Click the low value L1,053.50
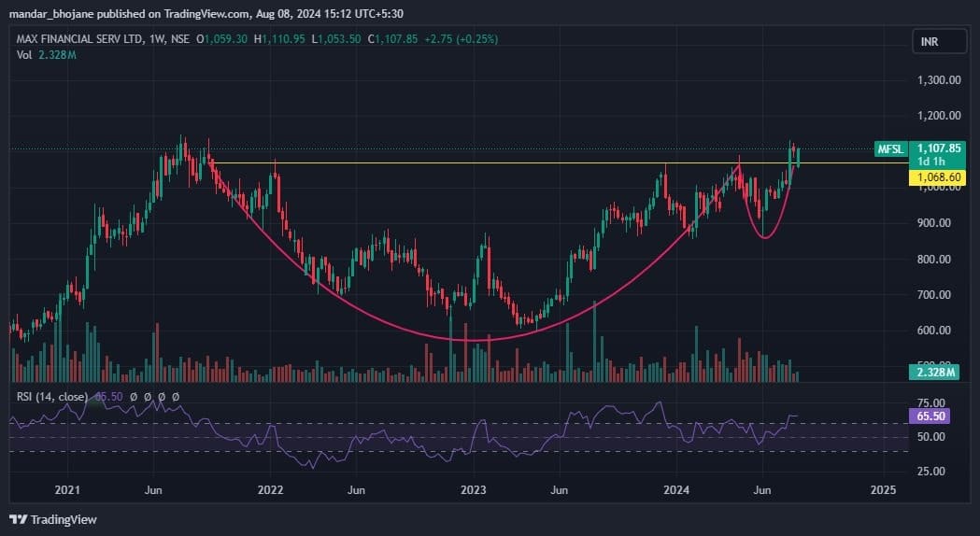 click(336, 38)
